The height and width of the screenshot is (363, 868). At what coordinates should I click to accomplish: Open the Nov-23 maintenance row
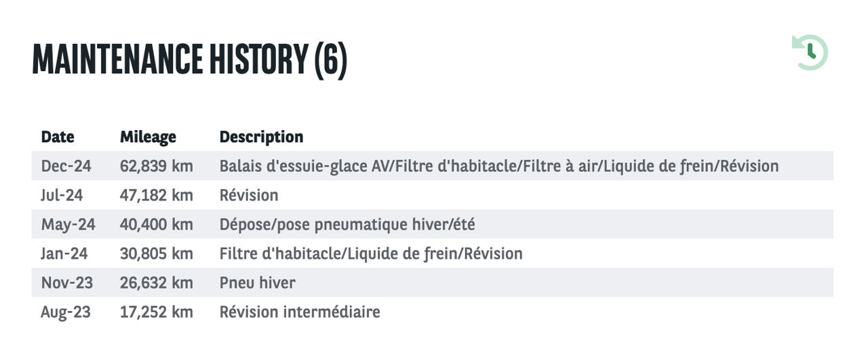pyautogui.click(x=433, y=282)
